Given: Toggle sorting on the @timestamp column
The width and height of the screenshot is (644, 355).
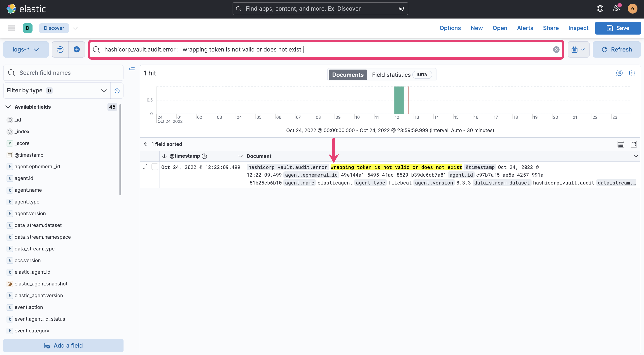Looking at the screenshot, I should click(x=164, y=156).
